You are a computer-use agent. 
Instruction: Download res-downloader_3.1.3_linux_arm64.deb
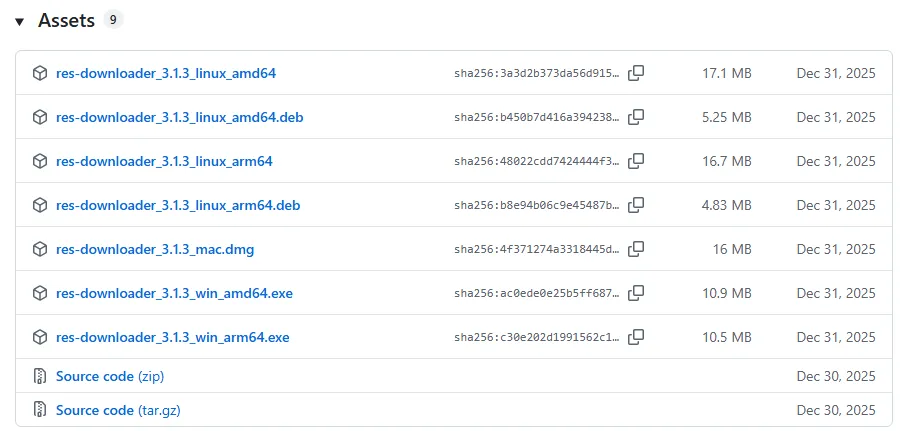click(178, 206)
